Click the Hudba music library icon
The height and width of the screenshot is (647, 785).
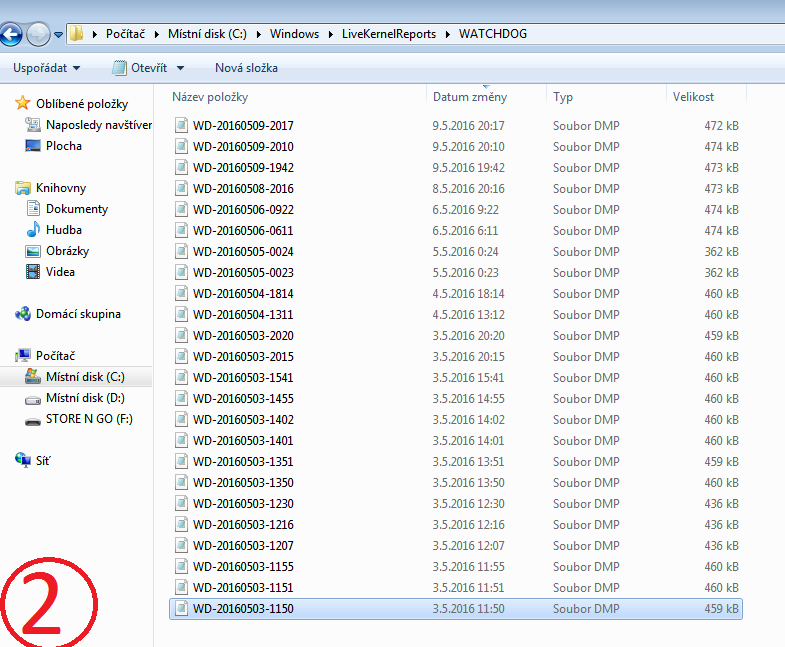(x=33, y=230)
